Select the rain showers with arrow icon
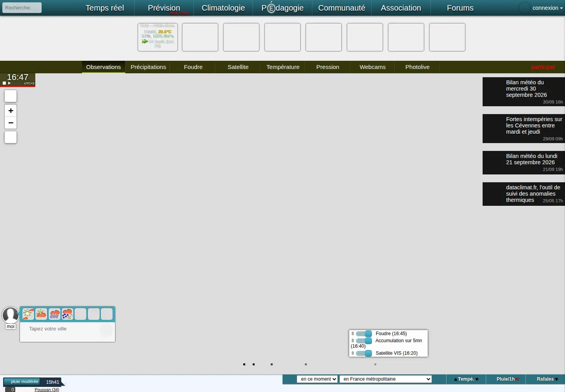The height and width of the screenshot is (392, 565). (67, 314)
